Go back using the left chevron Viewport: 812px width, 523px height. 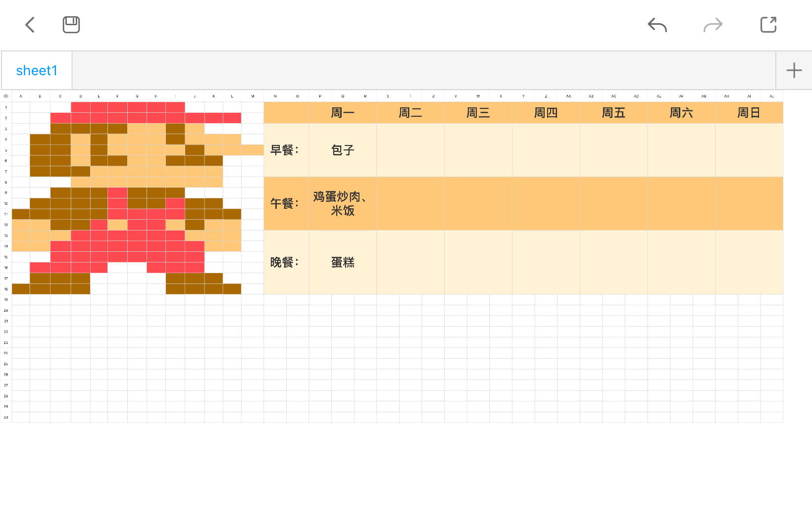30,25
